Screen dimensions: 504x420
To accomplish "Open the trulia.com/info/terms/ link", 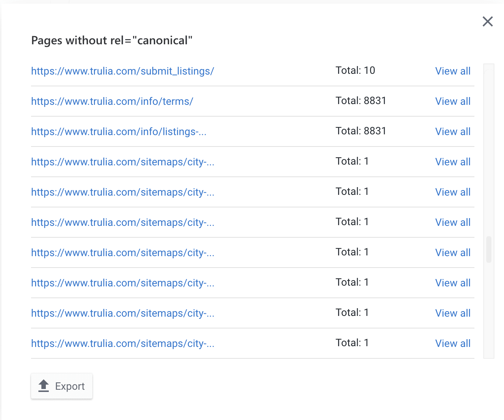I will pyautogui.click(x=112, y=101).
